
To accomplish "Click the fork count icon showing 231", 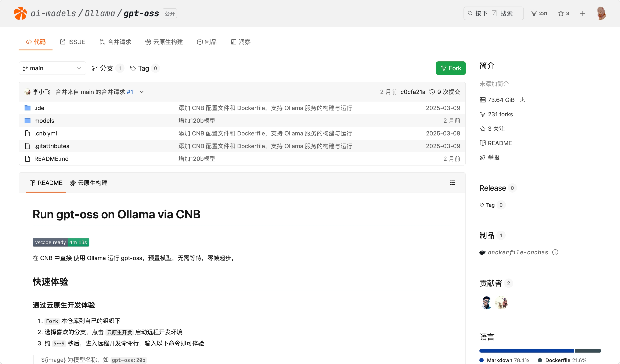I will [x=534, y=13].
